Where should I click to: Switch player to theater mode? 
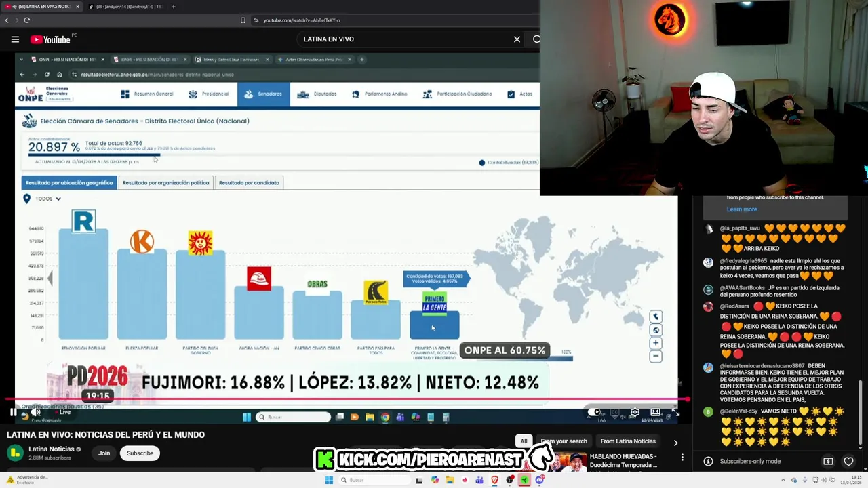pos(655,412)
